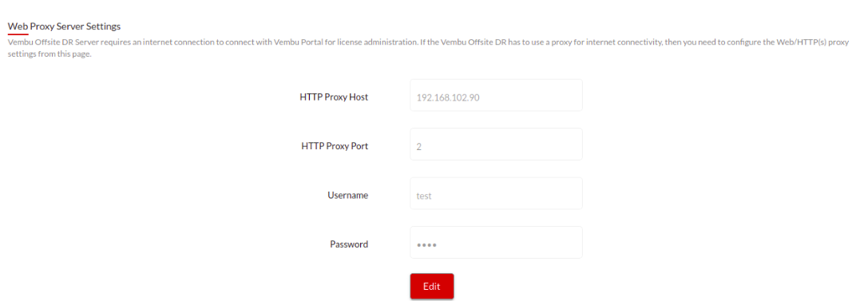This screenshot has height=301, width=868.
Task: Select the Username label text
Action: coord(347,195)
